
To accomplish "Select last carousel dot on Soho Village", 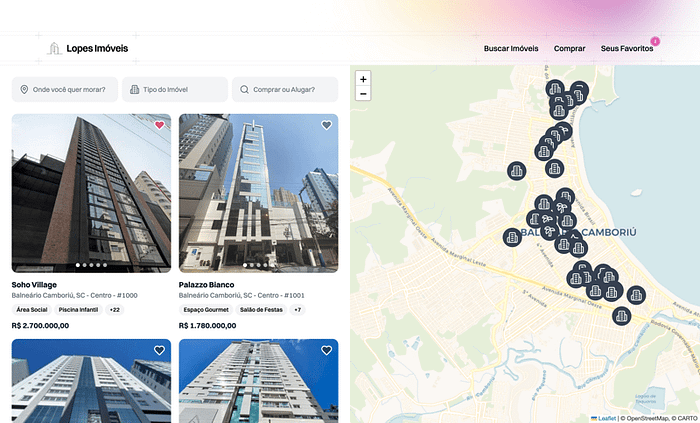I will click(105, 265).
